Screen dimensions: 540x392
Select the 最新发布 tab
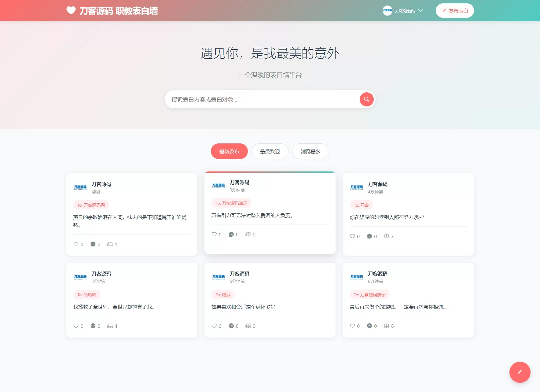tap(229, 151)
